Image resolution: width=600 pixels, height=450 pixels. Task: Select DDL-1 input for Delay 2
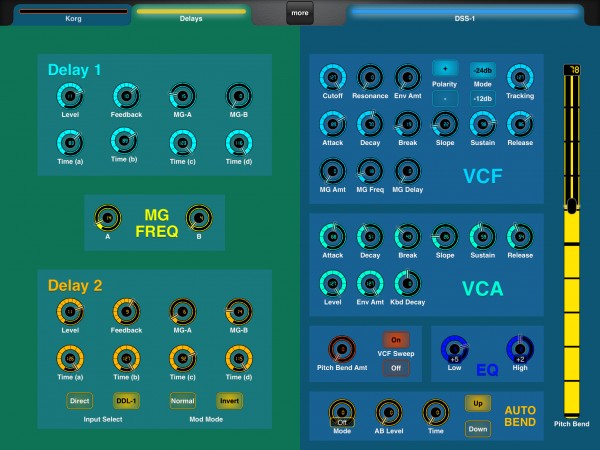(x=126, y=401)
